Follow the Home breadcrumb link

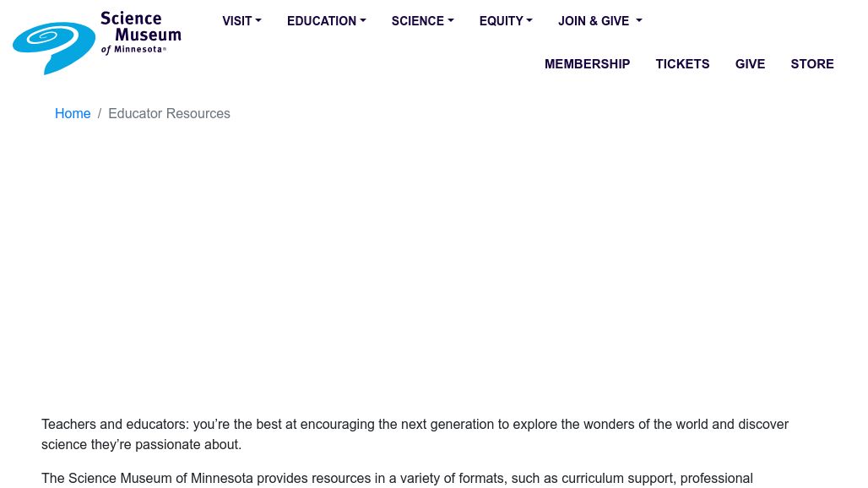click(73, 113)
